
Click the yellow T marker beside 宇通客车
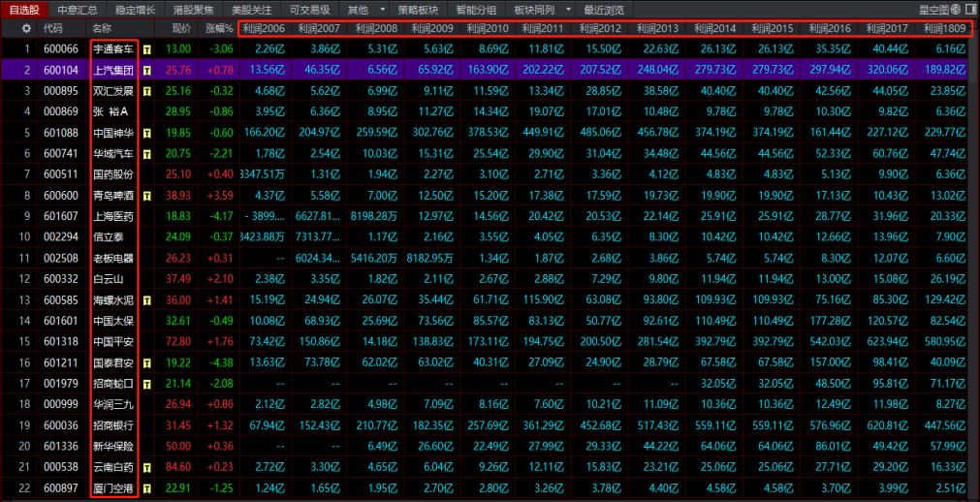(x=147, y=49)
